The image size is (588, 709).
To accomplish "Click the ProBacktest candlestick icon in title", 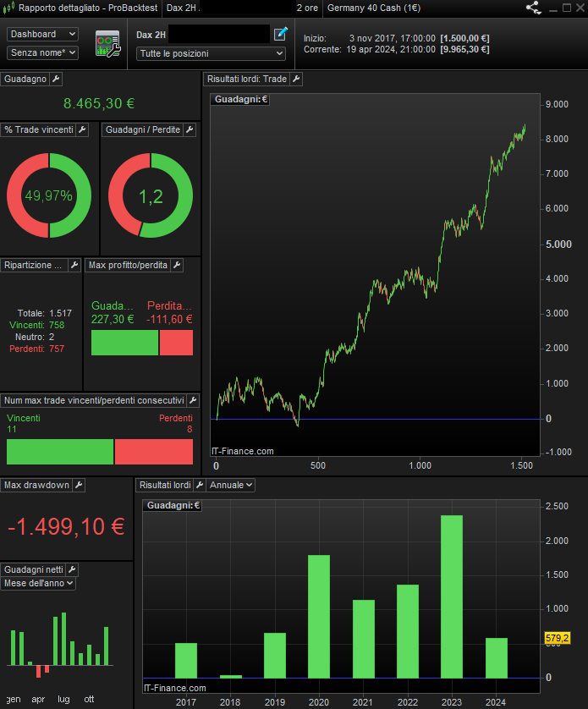I will 8,8.
